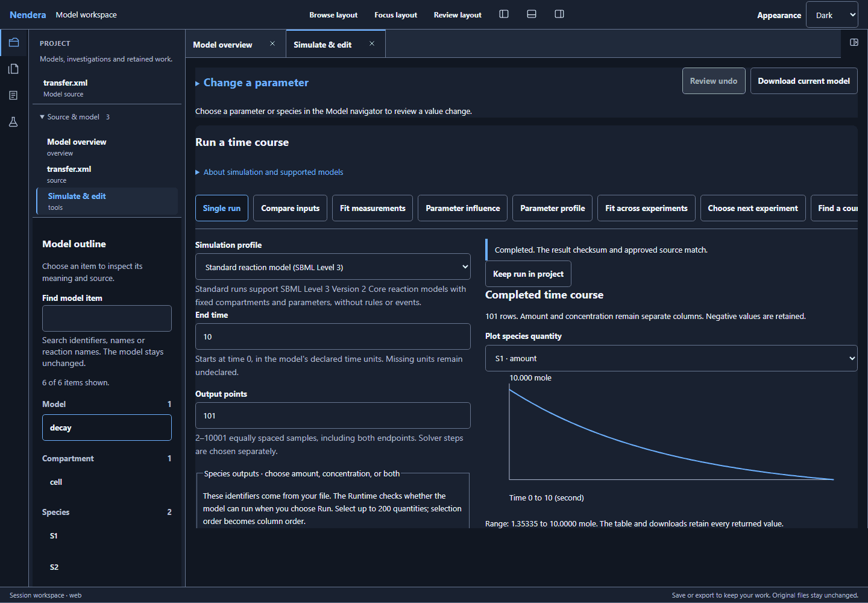Select the decay model item
This screenshot has height=603, width=868.
[x=107, y=428]
